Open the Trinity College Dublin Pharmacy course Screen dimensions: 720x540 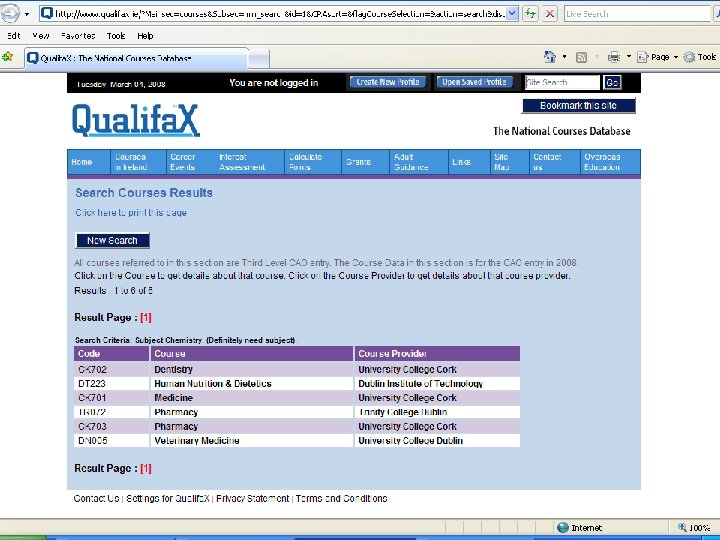coord(176,412)
